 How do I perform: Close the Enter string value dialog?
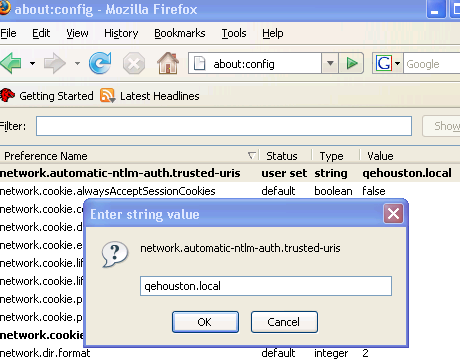click(393, 213)
